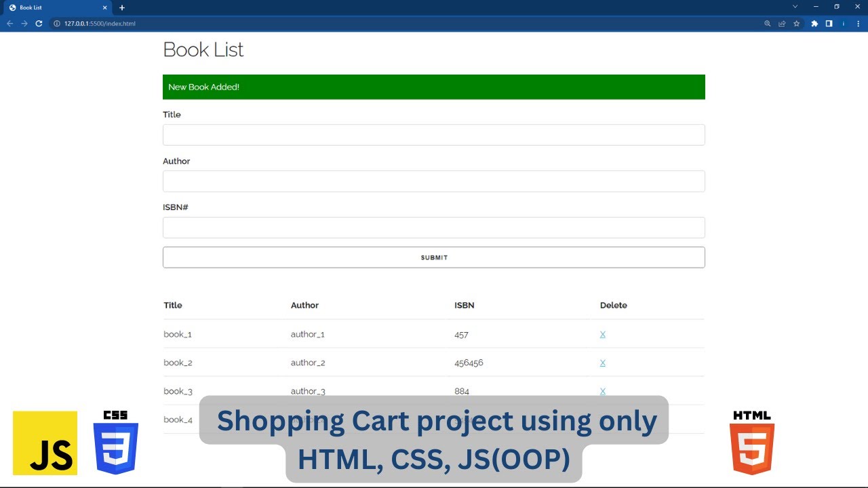Image resolution: width=868 pixels, height=488 pixels.
Task: Open the three-dot browser menu
Action: coord(858,23)
